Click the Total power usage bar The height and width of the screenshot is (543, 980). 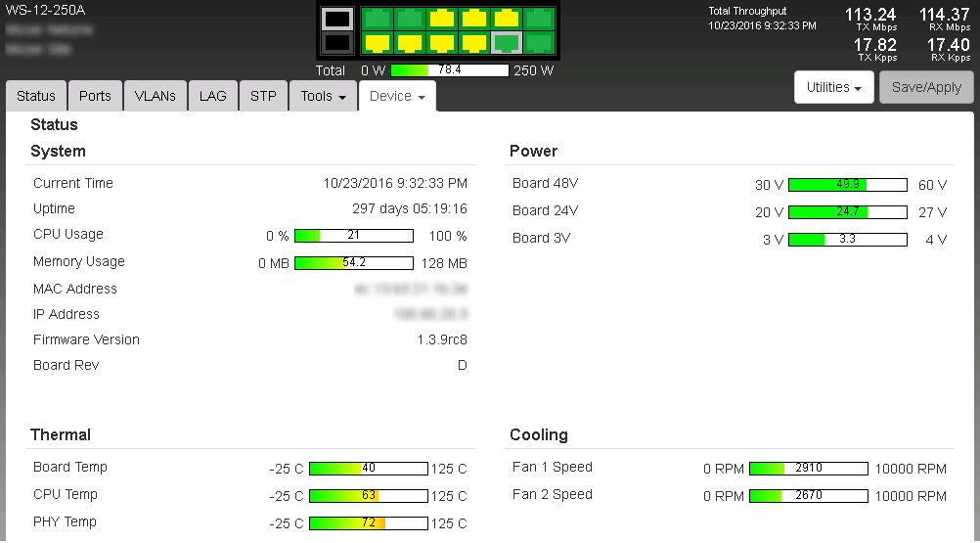pyautogui.click(x=449, y=70)
